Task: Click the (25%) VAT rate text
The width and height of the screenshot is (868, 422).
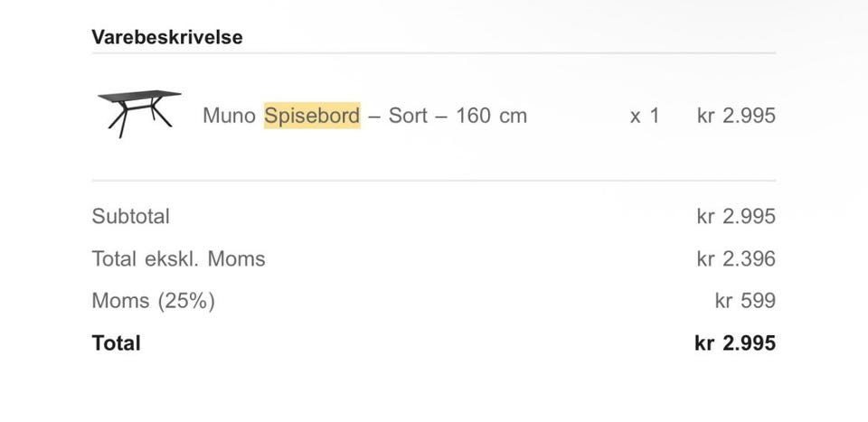Action: point(187,301)
